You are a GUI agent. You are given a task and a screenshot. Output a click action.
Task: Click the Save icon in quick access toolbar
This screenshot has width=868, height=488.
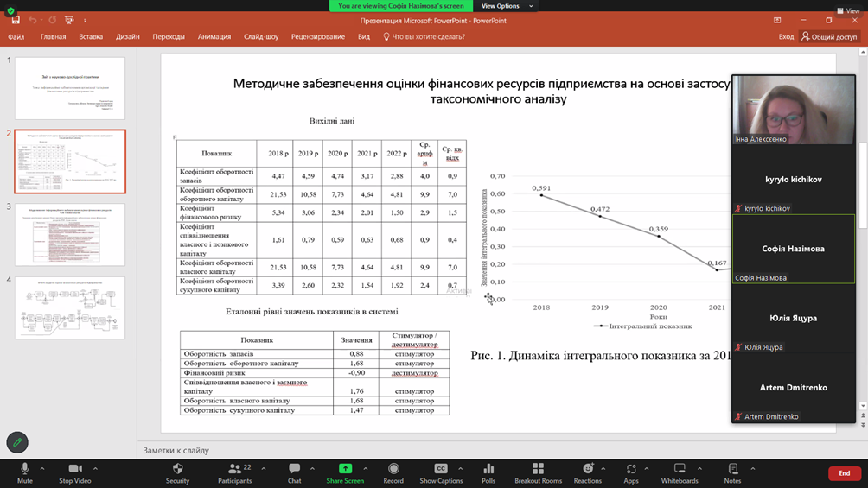tap(16, 21)
